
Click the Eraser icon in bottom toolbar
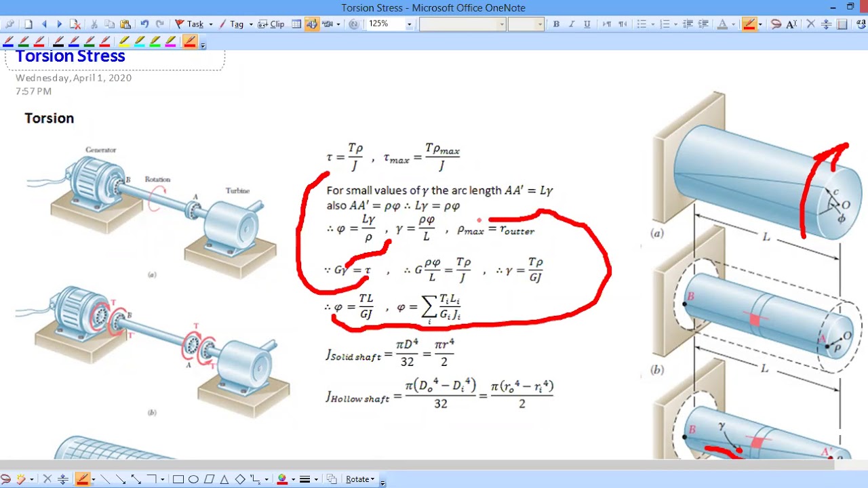[x=21, y=479]
